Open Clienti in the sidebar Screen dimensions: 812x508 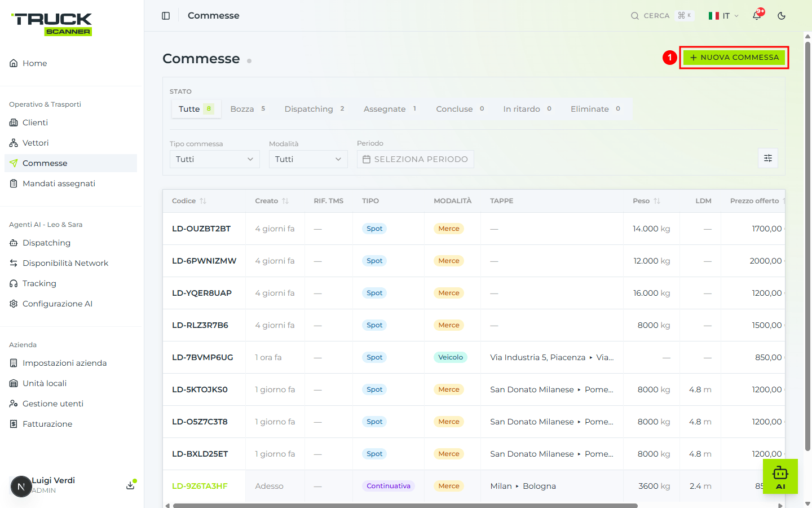point(70,122)
